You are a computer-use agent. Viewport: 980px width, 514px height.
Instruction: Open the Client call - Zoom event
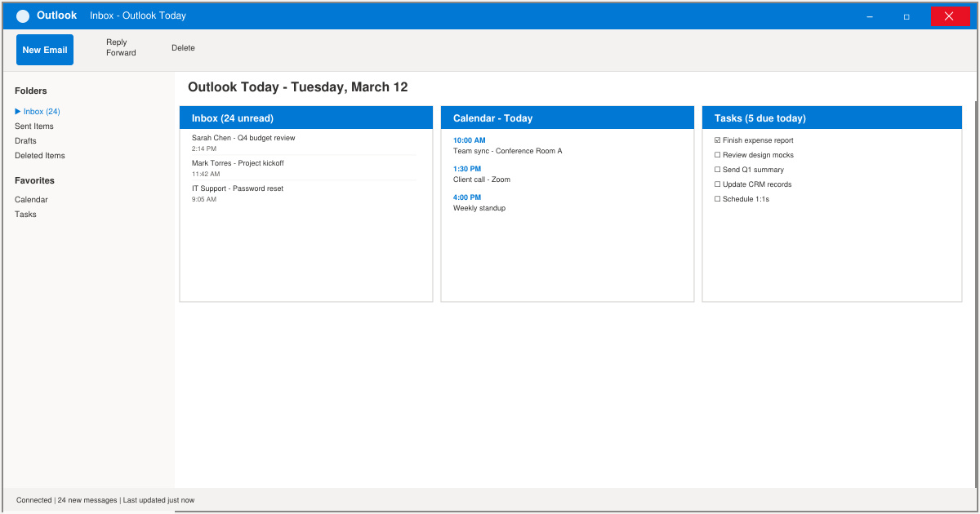tap(482, 179)
